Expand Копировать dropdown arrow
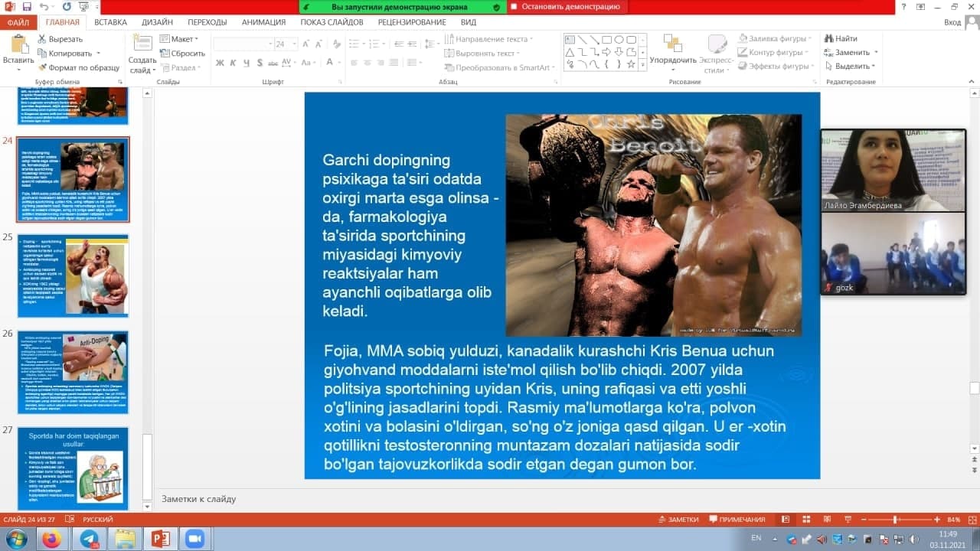This screenshot has height=551, width=980. pos(98,54)
